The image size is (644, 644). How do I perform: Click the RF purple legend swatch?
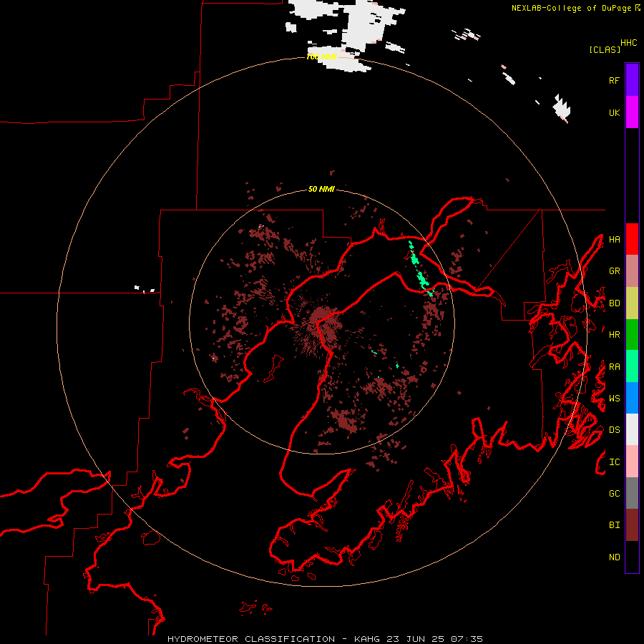point(632,80)
